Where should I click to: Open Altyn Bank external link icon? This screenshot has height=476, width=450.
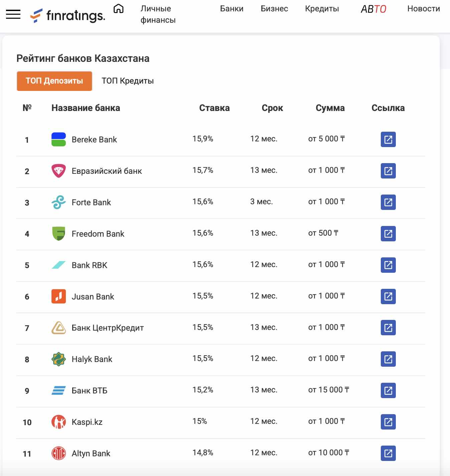388,453
